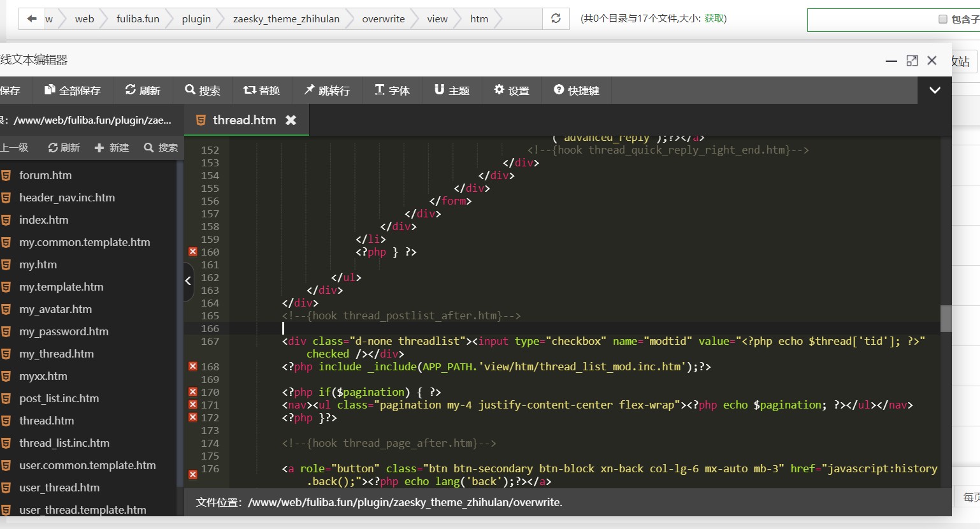Open user.common.template.htm file
The height and width of the screenshot is (529, 980).
pos(87,465)
